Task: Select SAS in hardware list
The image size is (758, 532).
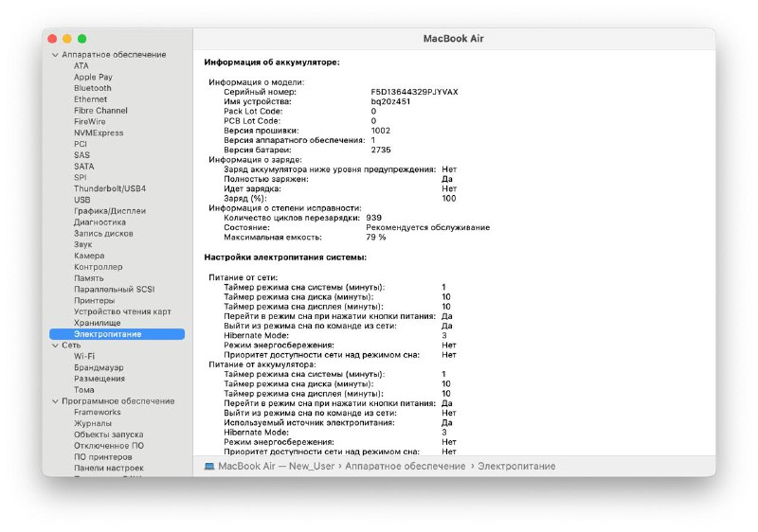Action: pyautogui.click(x=81, y=155)
